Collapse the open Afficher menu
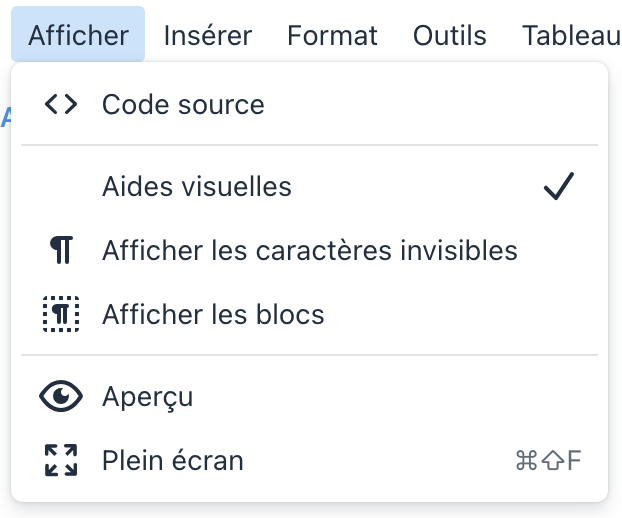The width and height of the screenshot is (622, 518). (78, 36)
